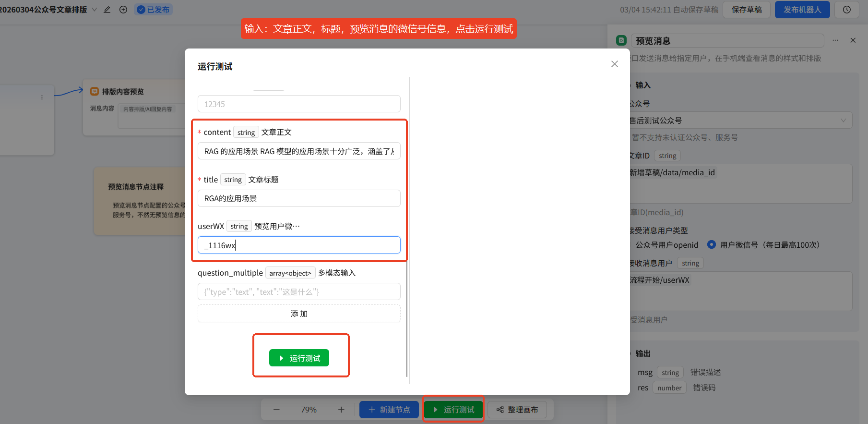This screenshot has height=424, width=868.
Task: Click the orange 排版内容预览 node icon
Action: pos(95,91)
